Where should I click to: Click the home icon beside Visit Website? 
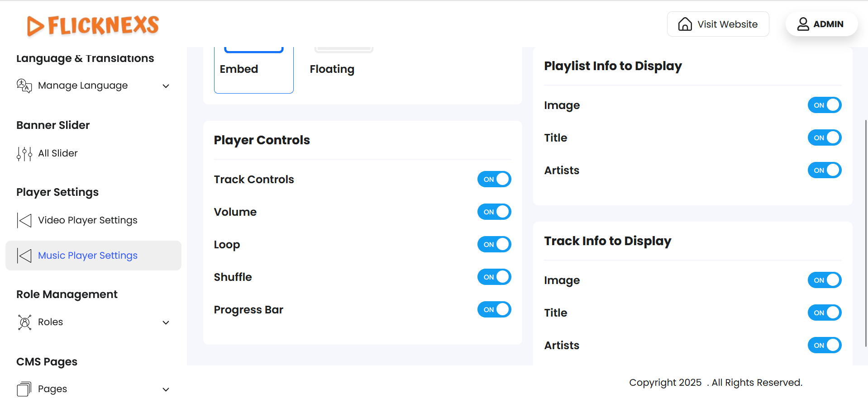pos(685,24)
